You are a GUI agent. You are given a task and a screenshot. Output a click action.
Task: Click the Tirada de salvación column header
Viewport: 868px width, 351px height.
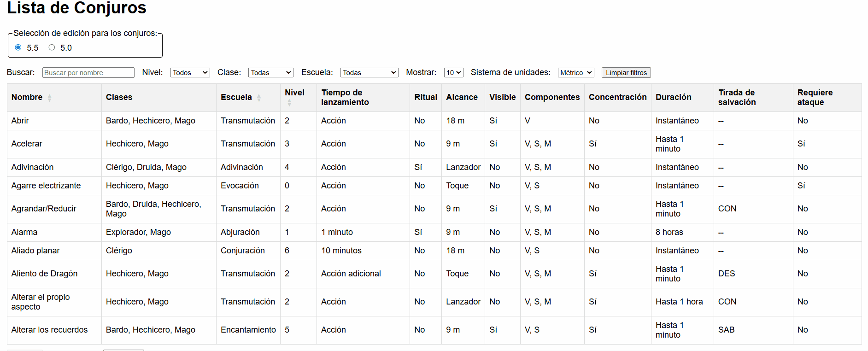click(737, 97)
